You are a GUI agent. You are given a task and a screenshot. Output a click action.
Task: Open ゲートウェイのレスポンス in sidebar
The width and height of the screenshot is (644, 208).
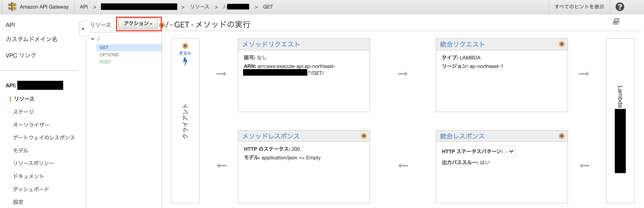(x=44, y=138)
